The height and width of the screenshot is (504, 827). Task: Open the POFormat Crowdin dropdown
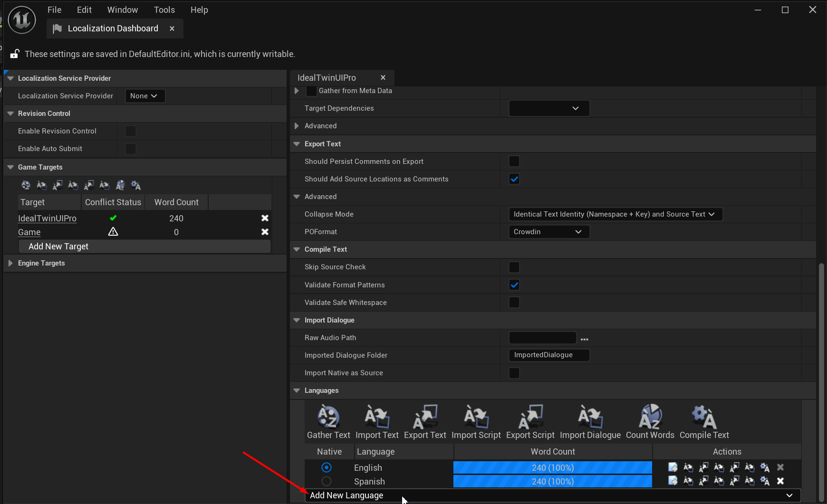click(x=548, y=232)
